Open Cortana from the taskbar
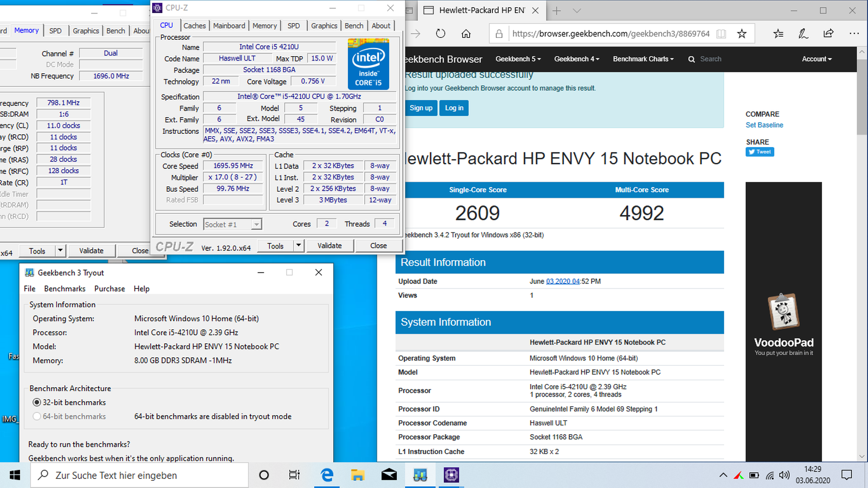868x488 pixels. click(264, 475)
